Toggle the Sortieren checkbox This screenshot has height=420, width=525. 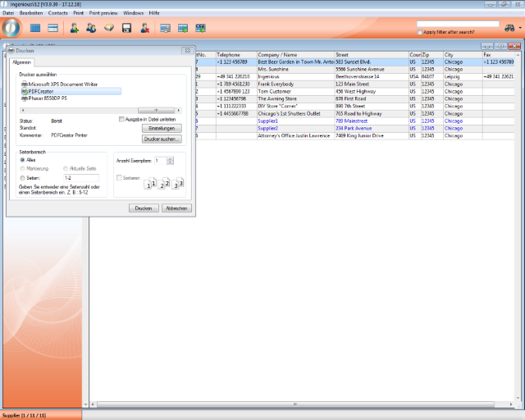119,178
